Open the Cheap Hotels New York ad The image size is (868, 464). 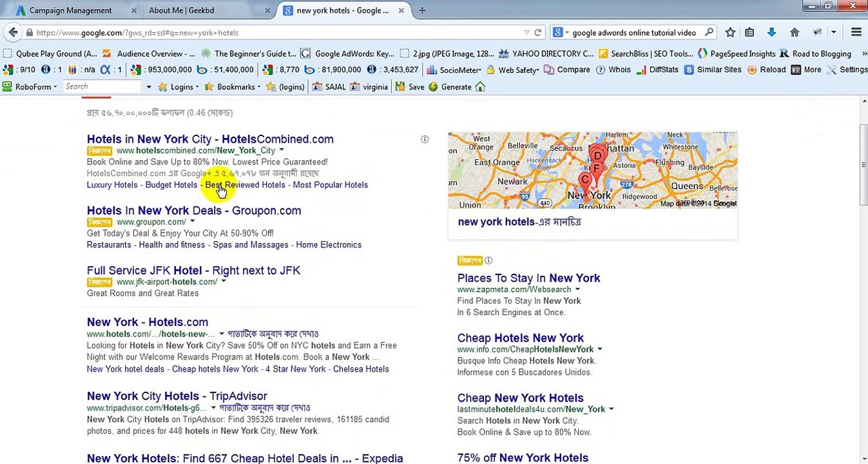[x=521, y=338]
